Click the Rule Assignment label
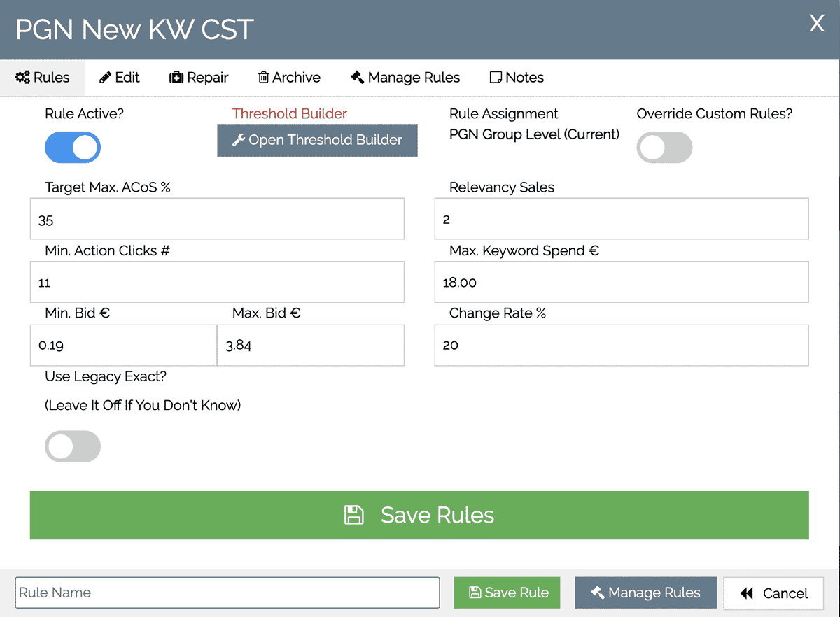Image resolution: width=840 pixels, height=617 pixels. [504, 114]
